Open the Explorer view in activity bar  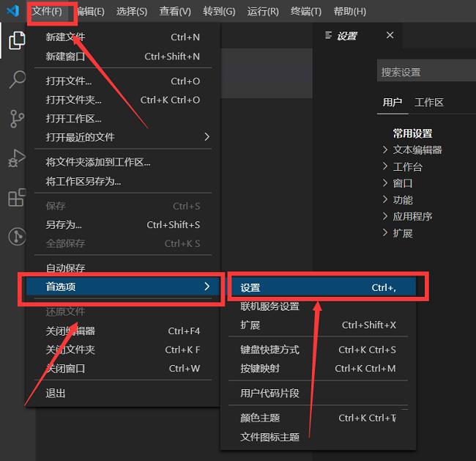coord(16,41)
